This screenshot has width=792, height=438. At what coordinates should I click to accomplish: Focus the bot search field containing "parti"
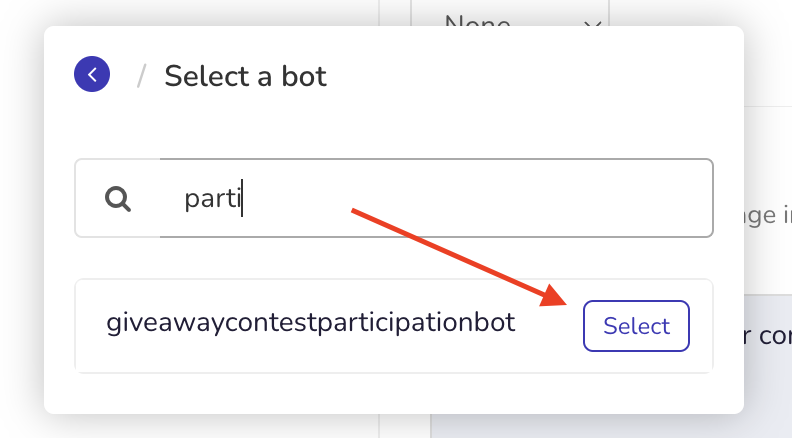(x=436, y=198)
